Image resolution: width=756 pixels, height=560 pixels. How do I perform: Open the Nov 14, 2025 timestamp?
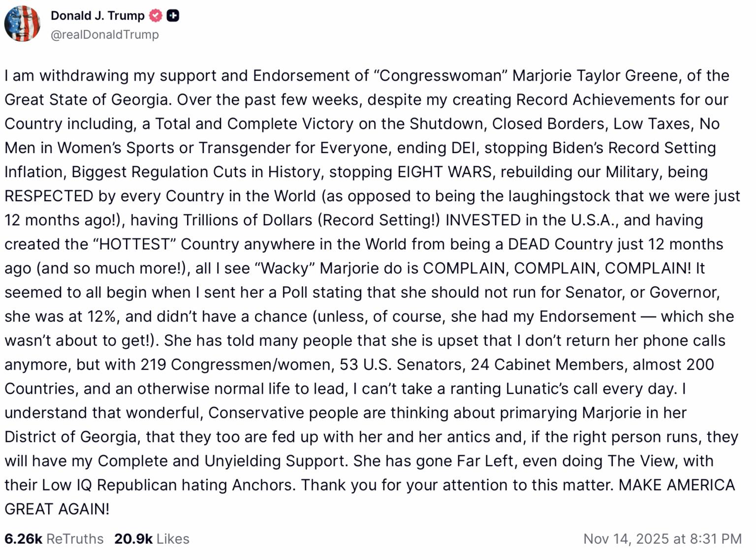pyautogui.click(x=662, y=539)
